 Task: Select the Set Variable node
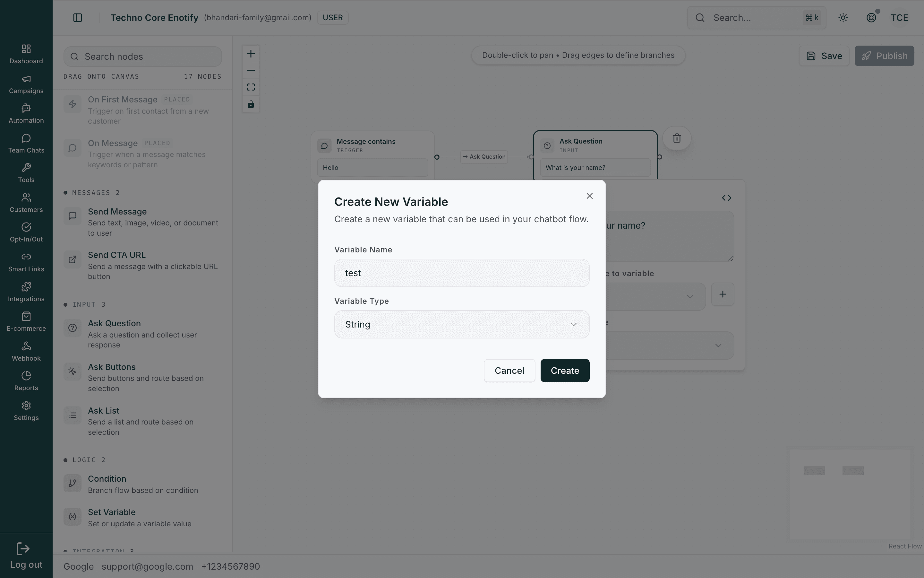[142, 517]
